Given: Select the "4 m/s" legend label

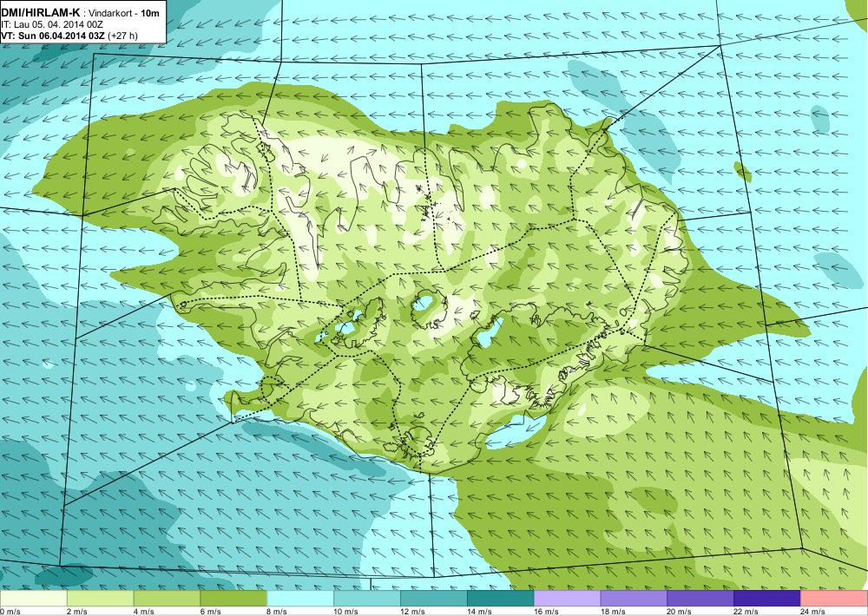Looking at the screenshot, I should coord(144,612).
